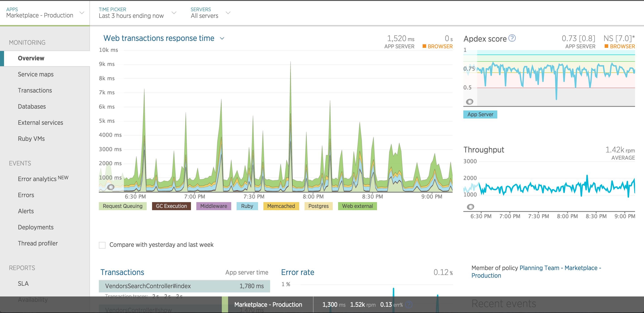Open the Apps dropdown chevron
Screen dimensions: 644x313
pyautogui.click(x=82, y=13)
